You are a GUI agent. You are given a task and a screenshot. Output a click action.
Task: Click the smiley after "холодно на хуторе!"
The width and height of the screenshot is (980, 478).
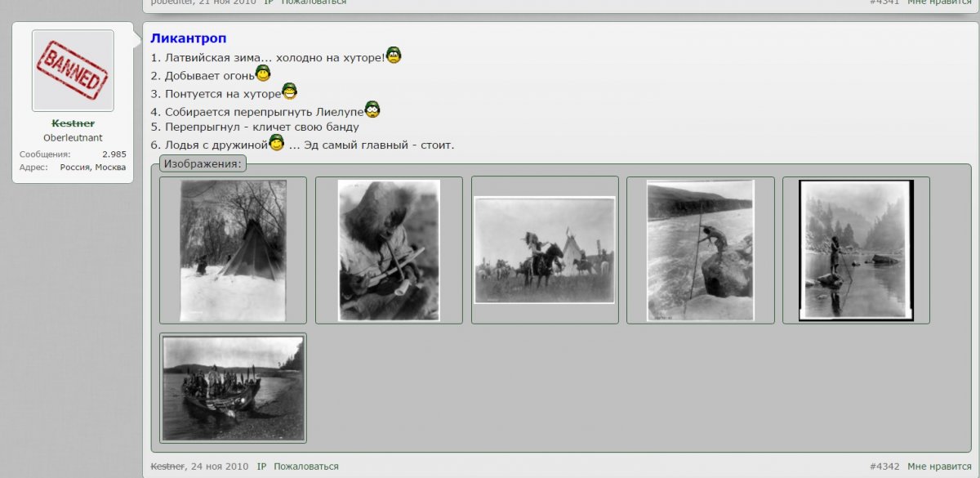pyautogui.click(x=394, y=56)
